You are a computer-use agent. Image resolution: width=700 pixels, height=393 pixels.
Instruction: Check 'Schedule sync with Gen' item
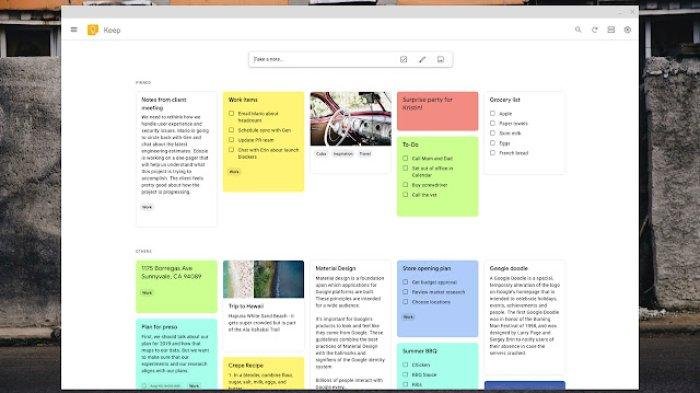pos(231,130)
